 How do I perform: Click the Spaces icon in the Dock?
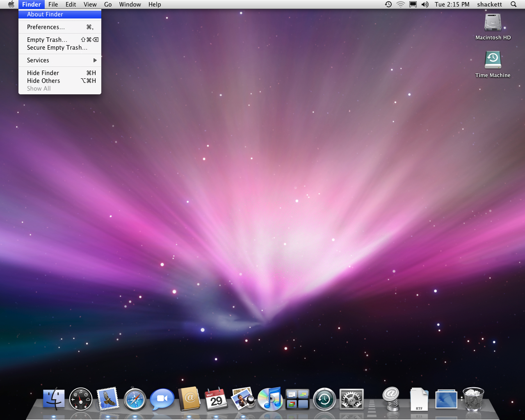[x=297, y=399]
